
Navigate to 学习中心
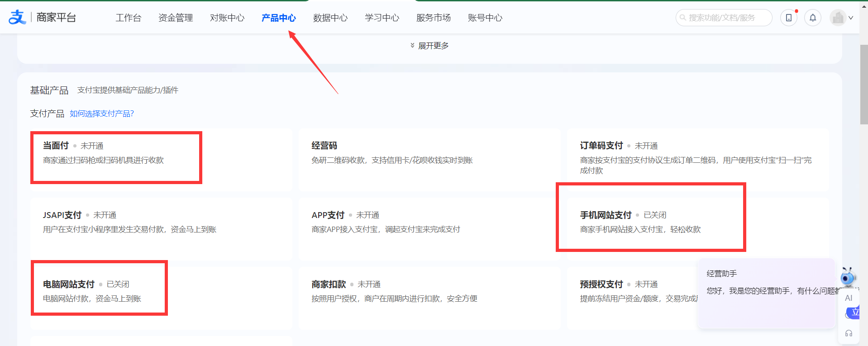pyautogui.click(x=382, y=18)
